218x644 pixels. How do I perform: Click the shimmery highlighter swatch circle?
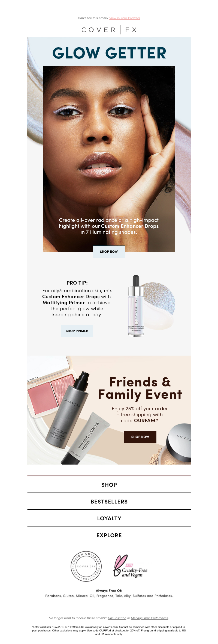click(158, 300)
